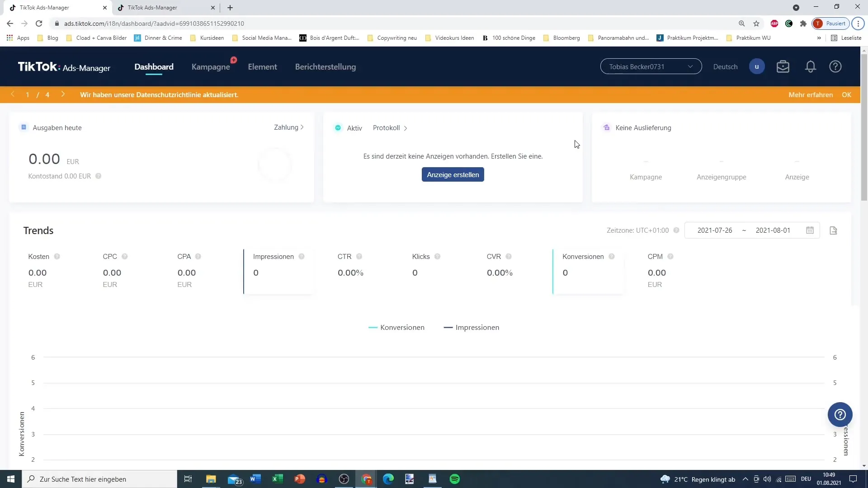Open the Berichterstellung tab
The height and width of the screenshot is (488, 868).
click(x=325, y=67)
